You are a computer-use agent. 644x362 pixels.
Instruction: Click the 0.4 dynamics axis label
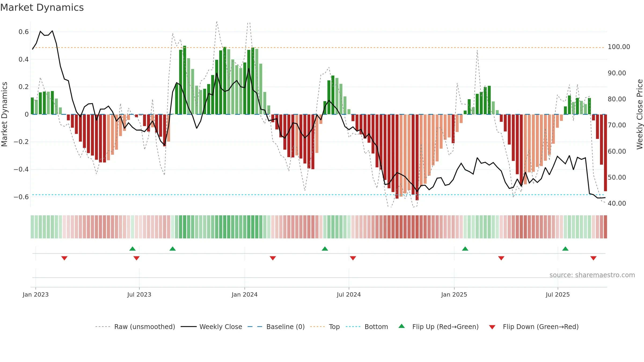pyautogui.click(x=24, y=59)
